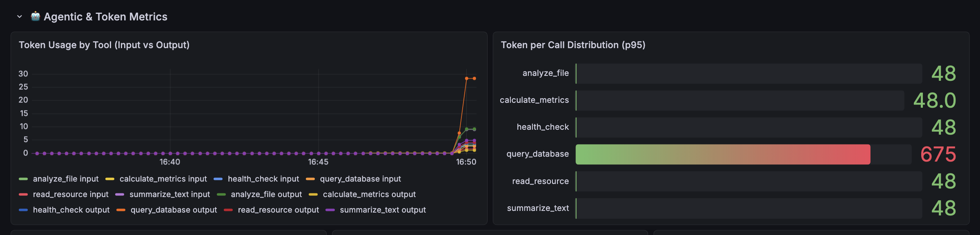Toggle calculate_metrics input legend entry
This screenshot has height=235, width=980.
tap(163, 179)
